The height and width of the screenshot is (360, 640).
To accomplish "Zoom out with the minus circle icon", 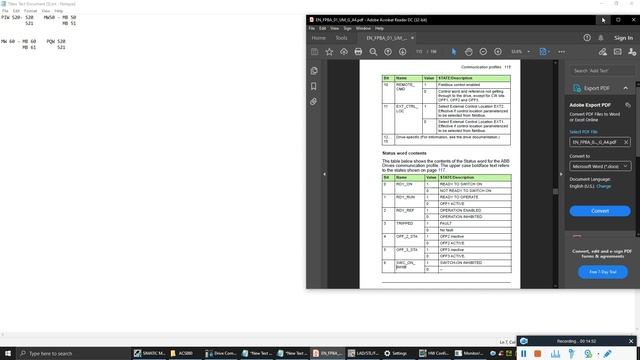I will [483, 52].
